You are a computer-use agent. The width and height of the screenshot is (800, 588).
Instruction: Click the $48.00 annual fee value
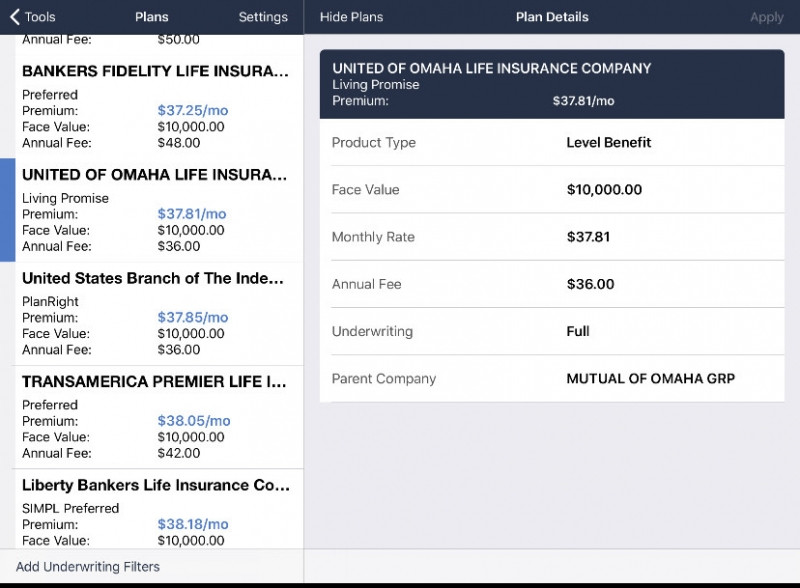(179, 143)
